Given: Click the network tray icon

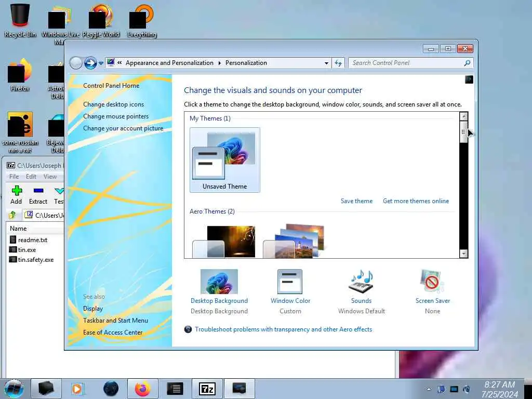Looking at the screenshot, I should point(454,389).
